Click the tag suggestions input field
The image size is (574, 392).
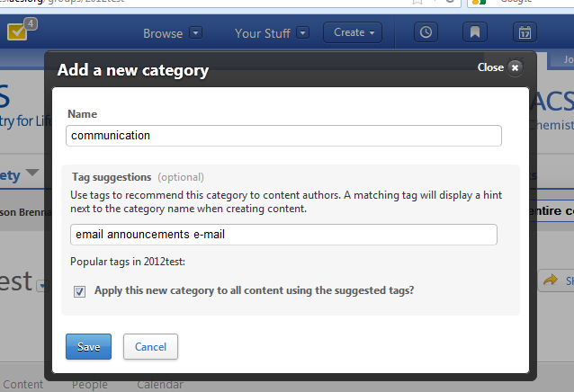(283, 234)
